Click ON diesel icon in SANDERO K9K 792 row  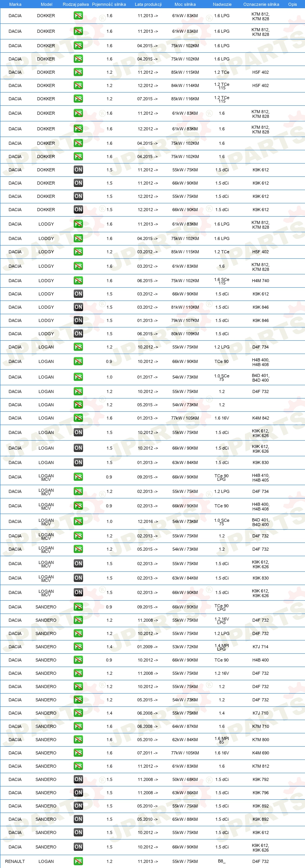[78, 779]
